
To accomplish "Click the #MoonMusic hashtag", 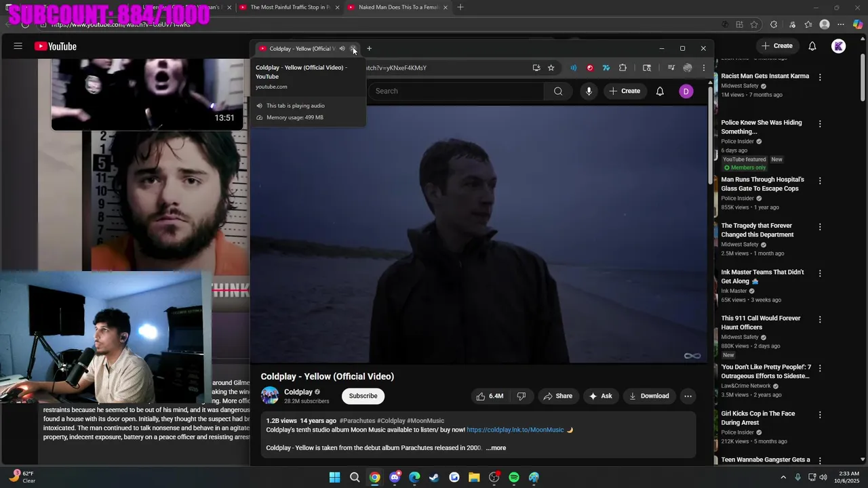I will pyautogui.click(x=425, y=421).
